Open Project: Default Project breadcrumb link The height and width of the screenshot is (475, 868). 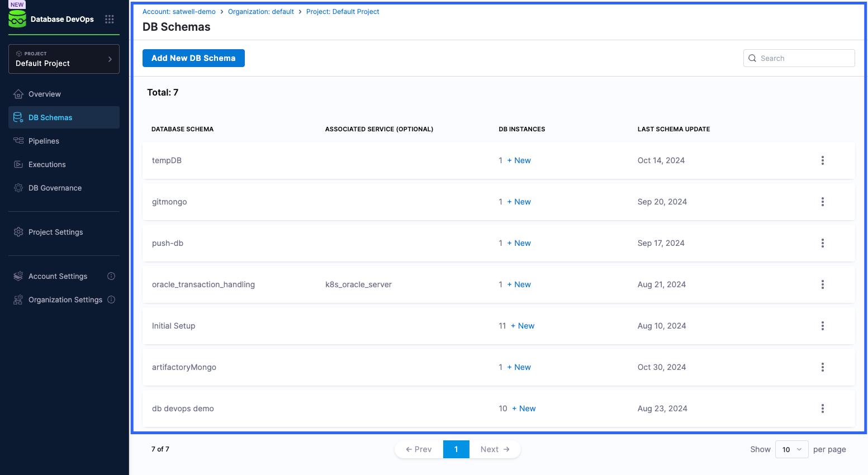pyautogui.click(x=343, y=12)
